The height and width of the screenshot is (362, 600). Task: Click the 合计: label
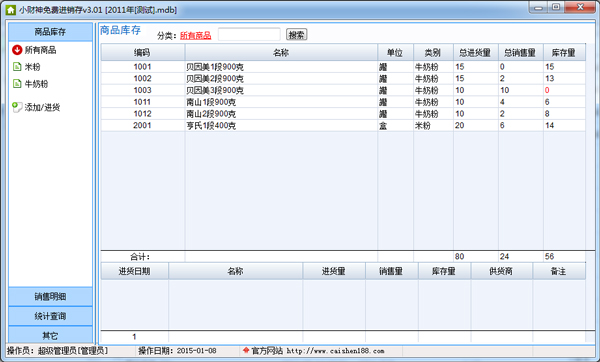click(x=140, y=257)
